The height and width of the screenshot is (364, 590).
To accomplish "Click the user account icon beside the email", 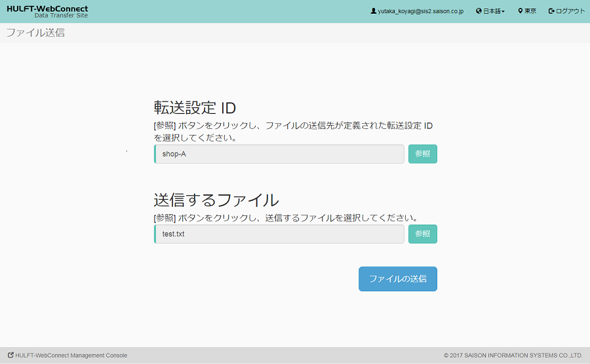I will 373,11.
